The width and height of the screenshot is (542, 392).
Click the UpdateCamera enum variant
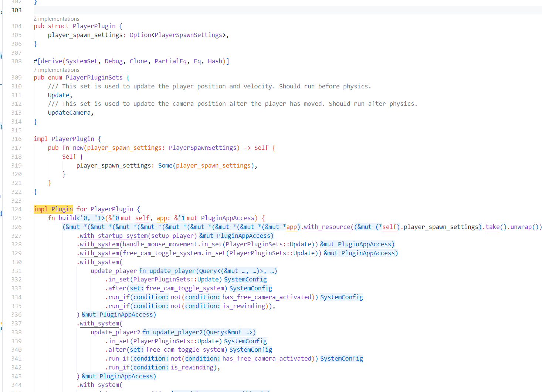pyautogui.click(x=69, y=113)
